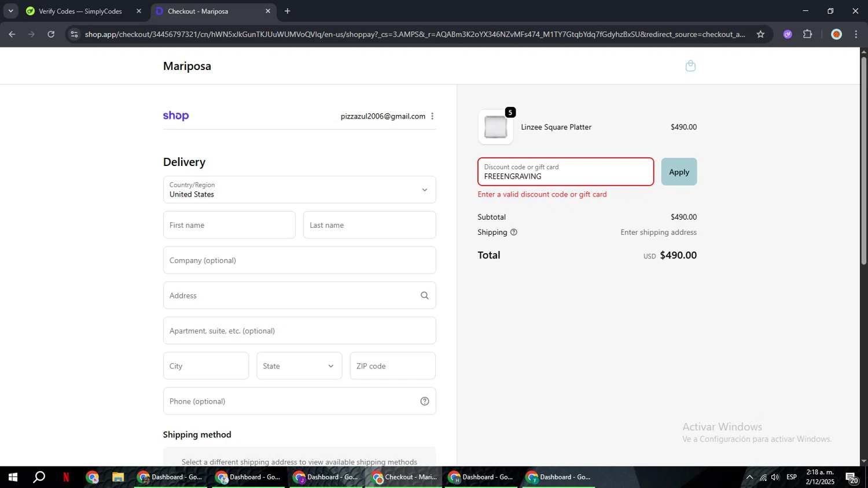868x488 pixels.
Task: Expand State dropdown
Action: 299,366
